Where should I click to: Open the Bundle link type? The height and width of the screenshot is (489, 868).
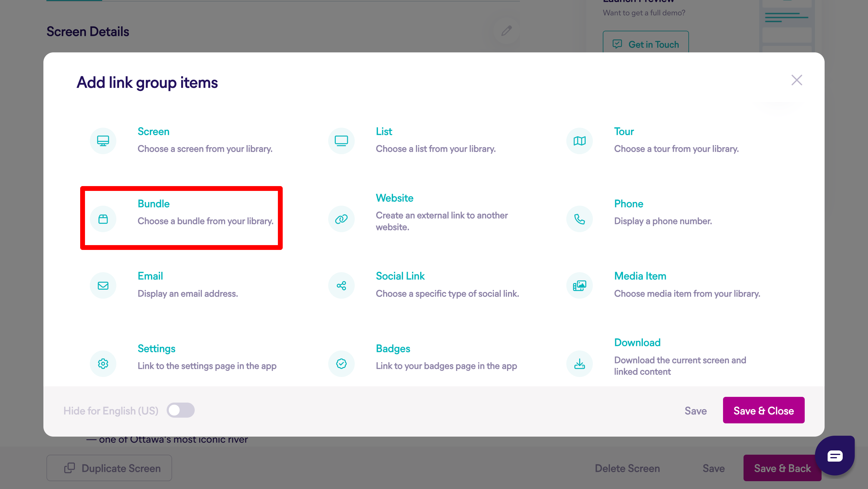[x=153, y=204]
